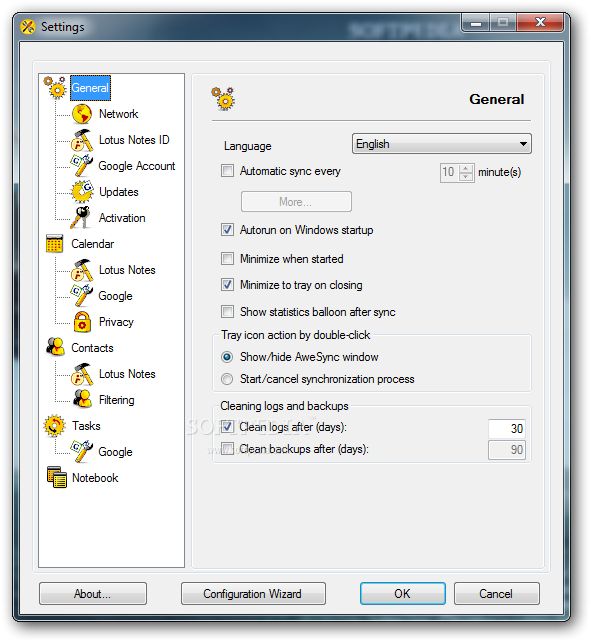
Task: Open the Google Account page
Action: (137, 166)
